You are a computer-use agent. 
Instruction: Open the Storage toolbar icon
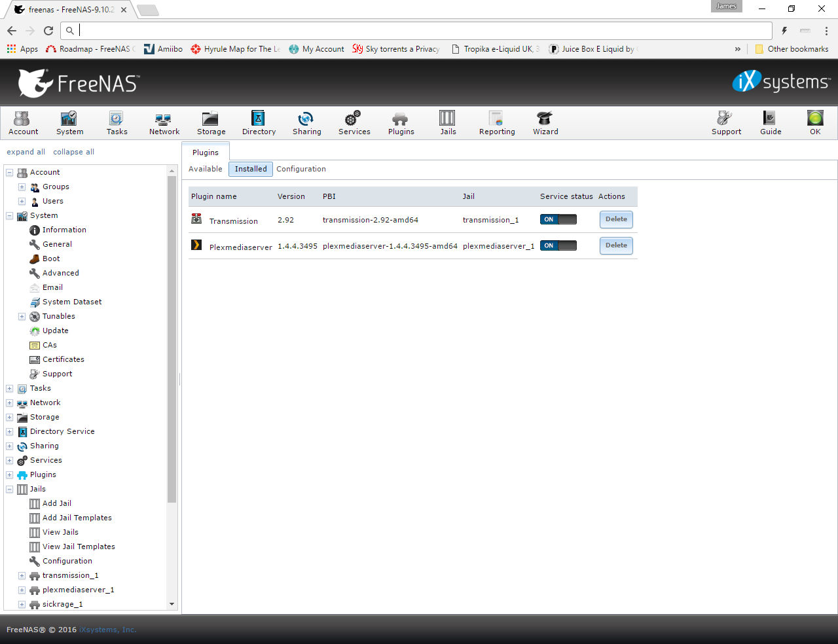click(211, 122)
